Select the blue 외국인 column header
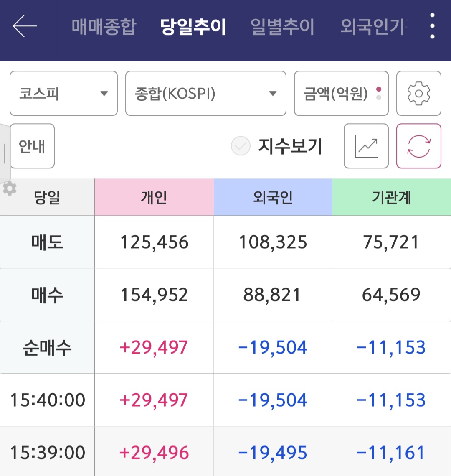This screenshot has height=476, width=451. 273,197
